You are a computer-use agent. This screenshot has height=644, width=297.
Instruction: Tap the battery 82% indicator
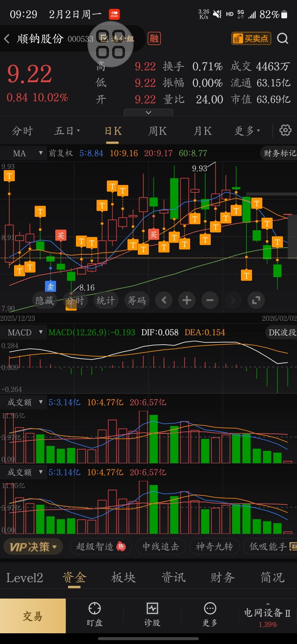point(273,14)
